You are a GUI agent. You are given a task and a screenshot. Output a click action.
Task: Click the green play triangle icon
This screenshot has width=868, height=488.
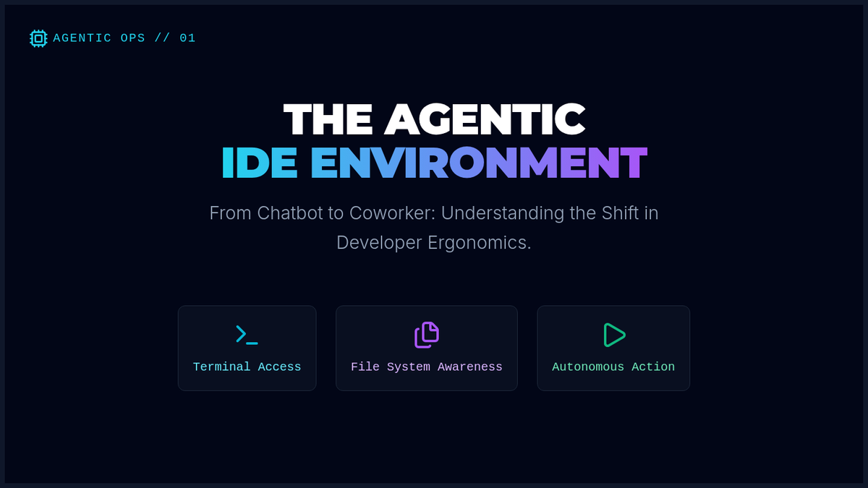(x=613, y=335)
